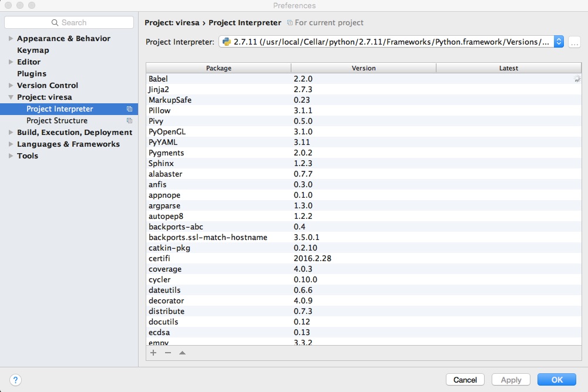
Task: Select Project Structure in the sidebar
Action: click(x=69, y=121)
